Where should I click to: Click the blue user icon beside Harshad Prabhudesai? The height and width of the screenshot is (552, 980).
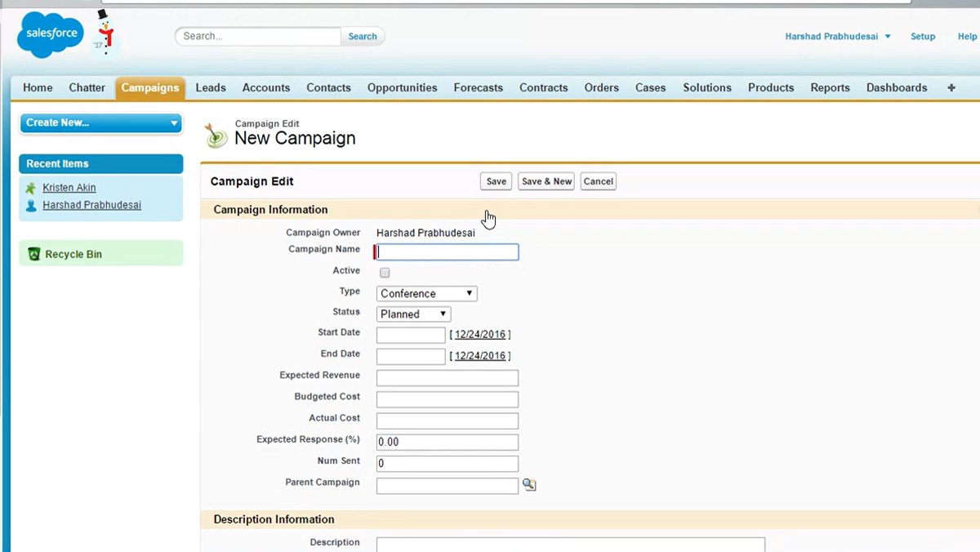pyautogui.click(x=30, y=205)
